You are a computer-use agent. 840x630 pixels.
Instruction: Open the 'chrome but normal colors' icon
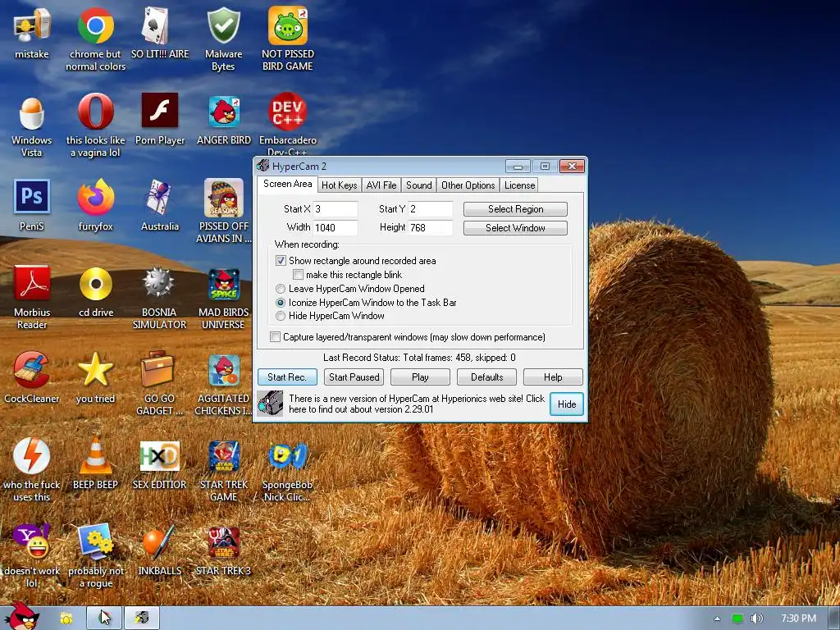[x=95, y=25]
